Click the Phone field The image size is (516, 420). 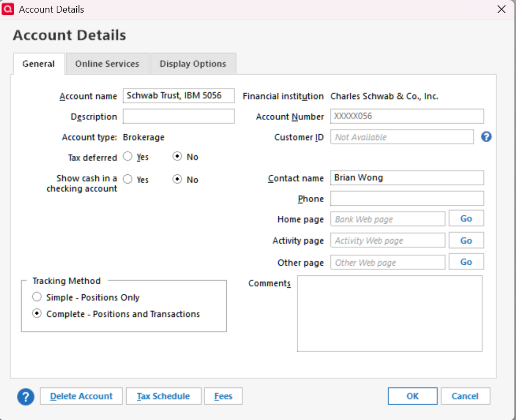407,198
